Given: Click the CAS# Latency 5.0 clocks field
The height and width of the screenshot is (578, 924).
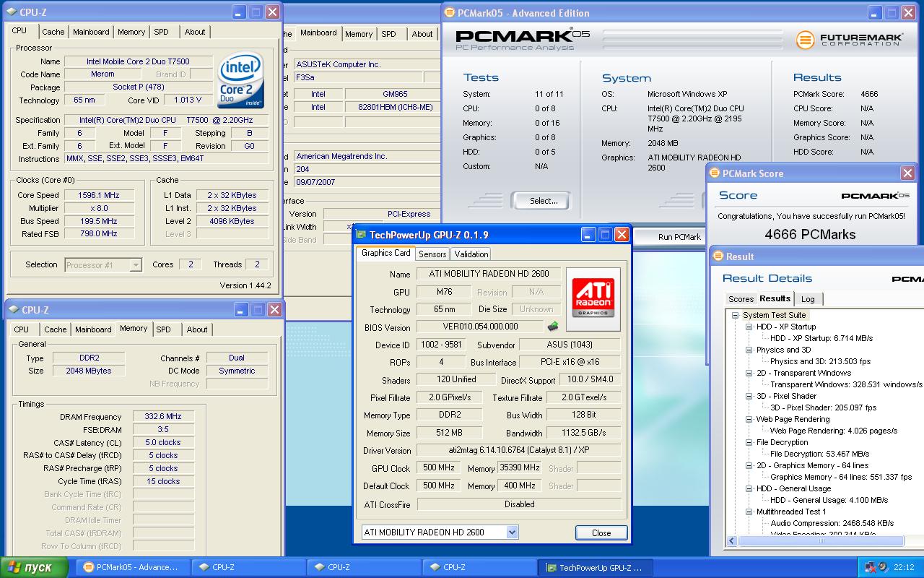Looking at the screenshot, I should 163,443.
